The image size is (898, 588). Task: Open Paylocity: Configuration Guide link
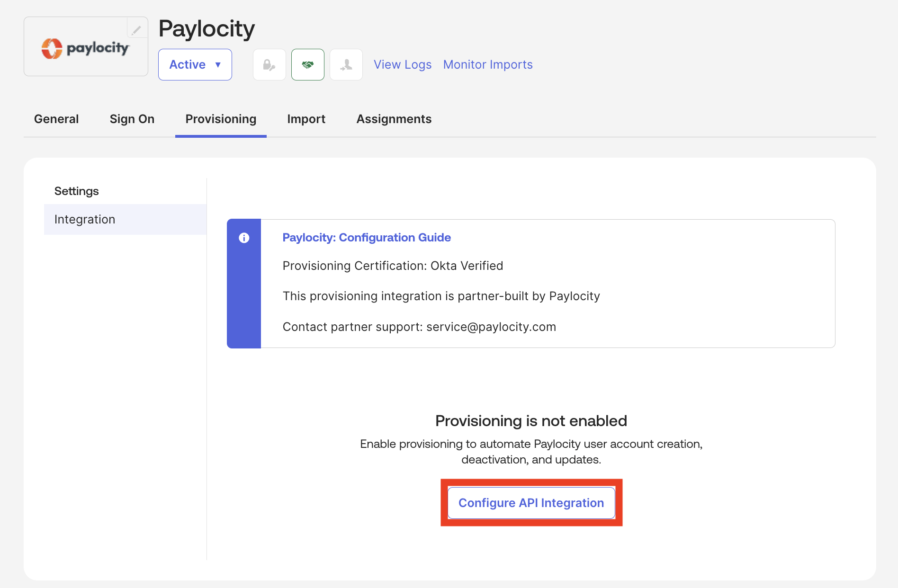coord(367,238)
